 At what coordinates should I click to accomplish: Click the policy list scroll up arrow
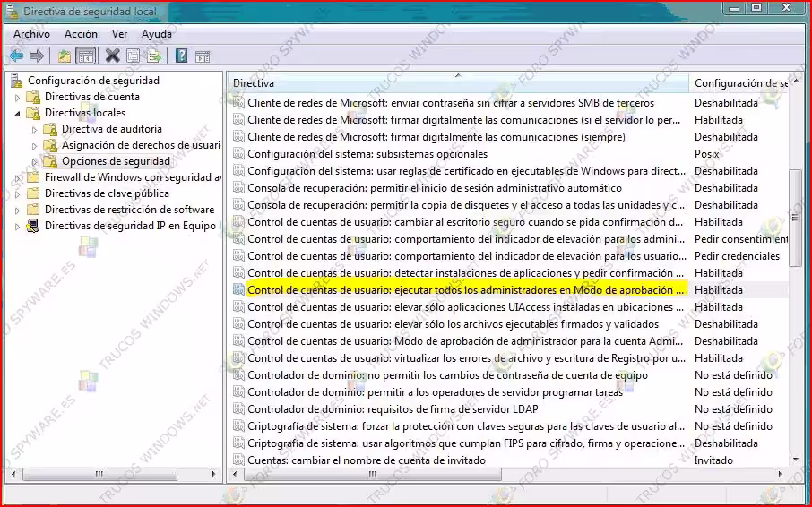pyautogui.click(x=796, y=82)
